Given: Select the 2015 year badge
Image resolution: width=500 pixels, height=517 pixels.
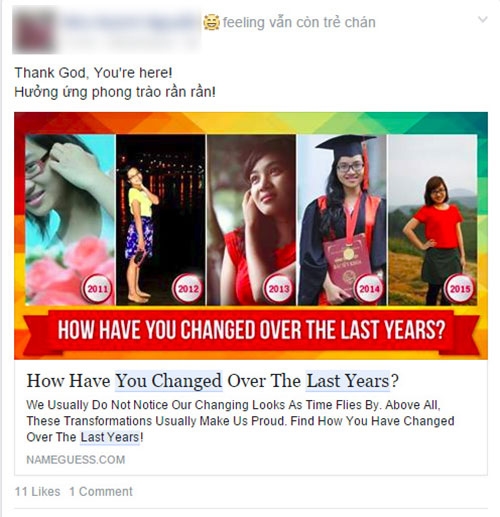Looking at the screenshot, I should [460, 288].
